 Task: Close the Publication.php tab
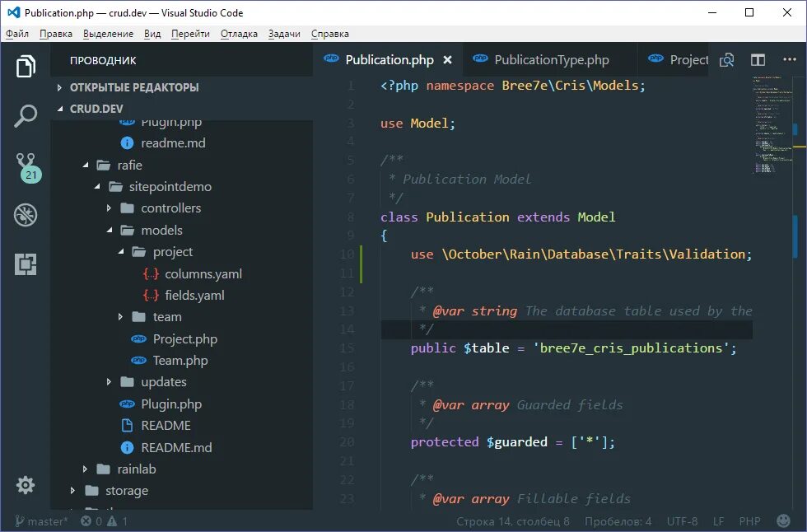(x=448, y=59)
